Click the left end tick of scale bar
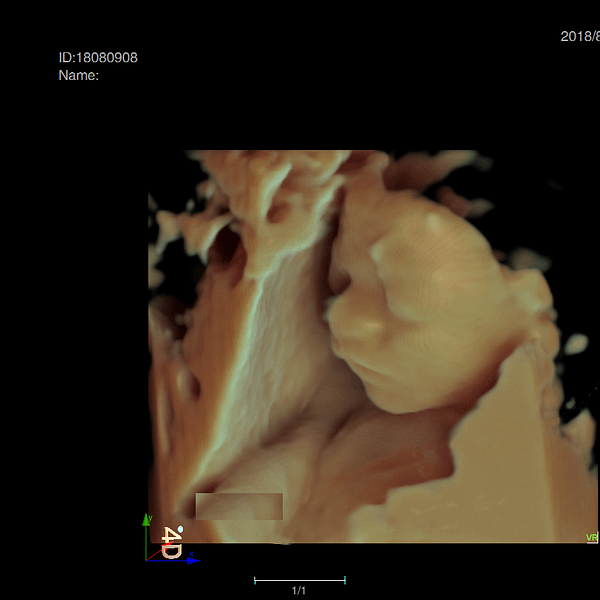 click(255, 579)
